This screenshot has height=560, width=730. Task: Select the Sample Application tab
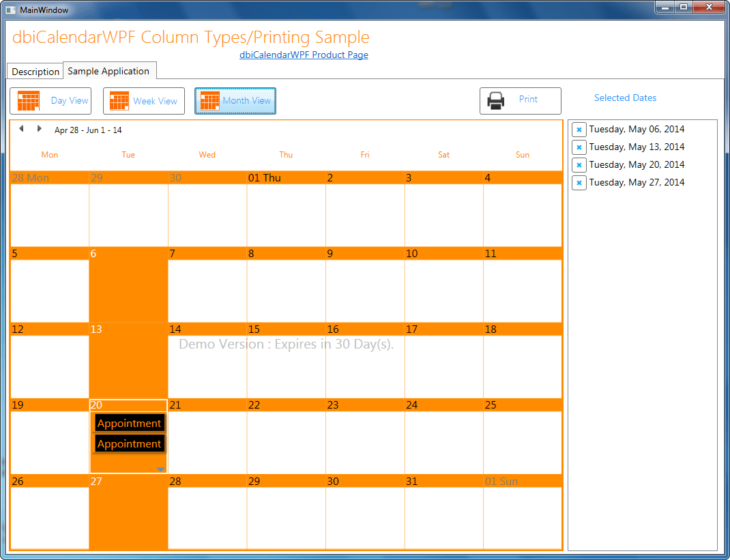pyautogui.click(x=108, y=71)
